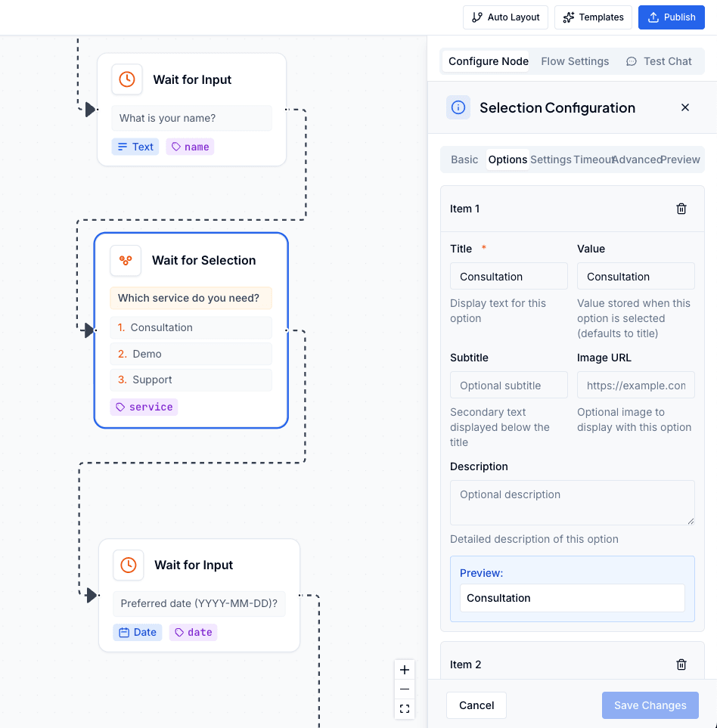Open the Advanced tab
Image resolution: width=717 pixels, height=728 pixels.
coord(635,160)
